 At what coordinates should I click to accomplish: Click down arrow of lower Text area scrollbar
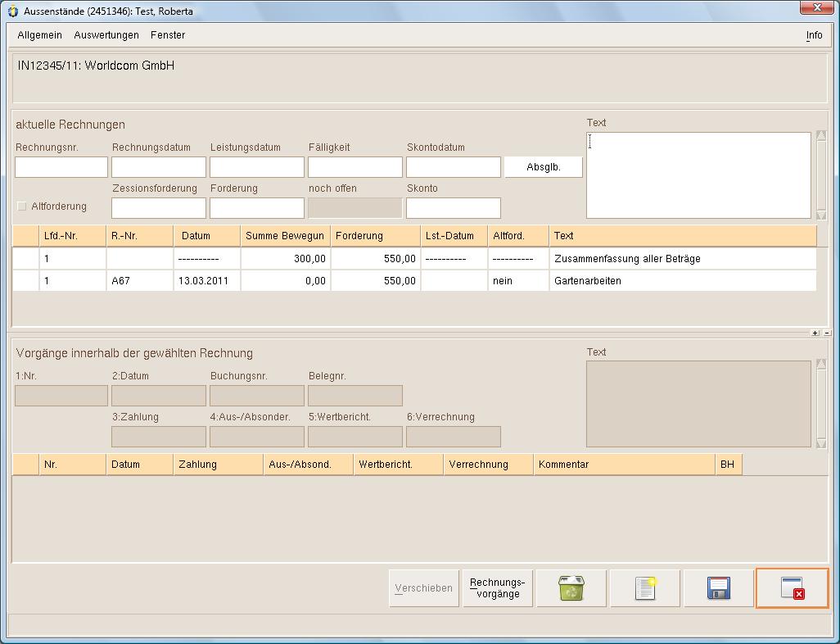[821, 443]
